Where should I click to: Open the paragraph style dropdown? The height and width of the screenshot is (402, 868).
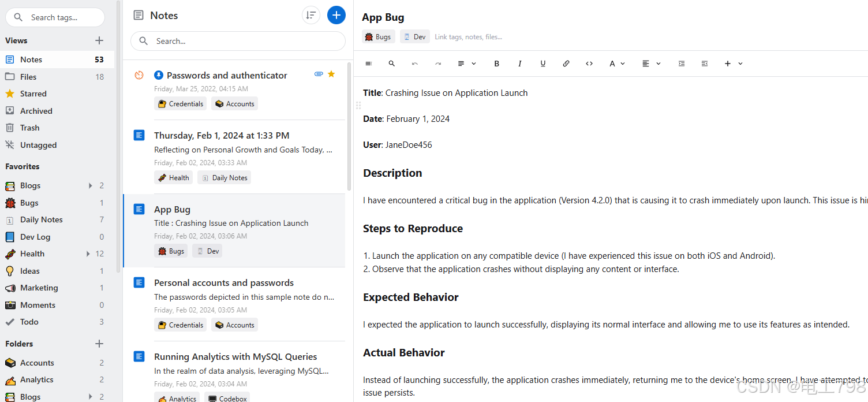click(466, 64)
